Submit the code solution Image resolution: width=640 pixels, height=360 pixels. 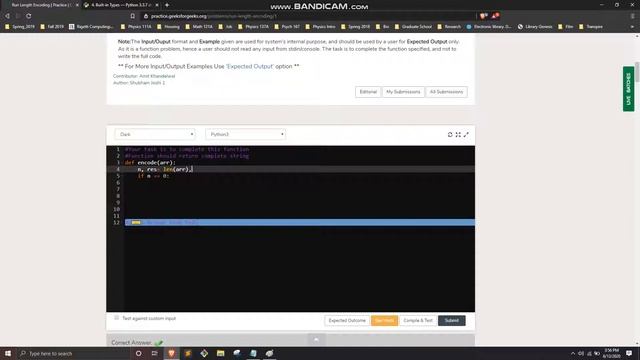(451, 320)
